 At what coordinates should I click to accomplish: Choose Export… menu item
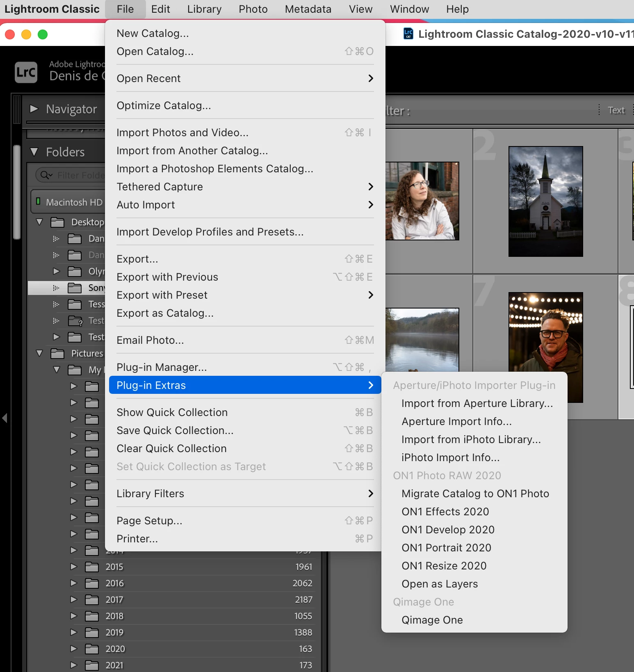click(245, 259)
